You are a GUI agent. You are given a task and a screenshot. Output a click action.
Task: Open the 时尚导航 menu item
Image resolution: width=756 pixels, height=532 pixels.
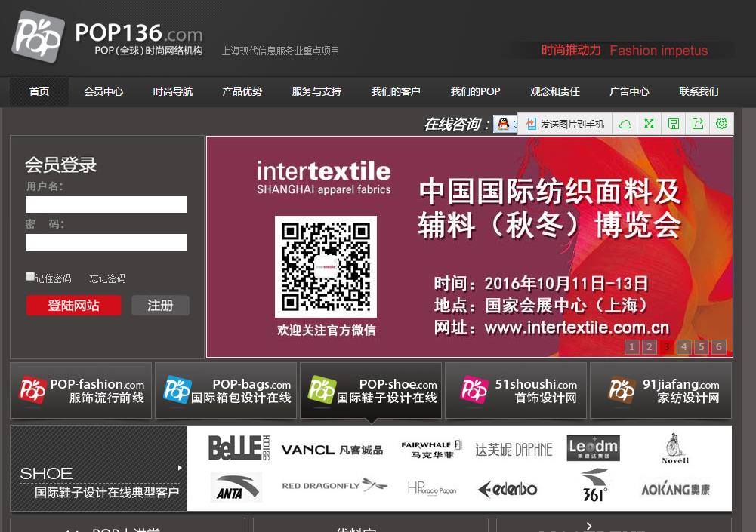(173, 91)
